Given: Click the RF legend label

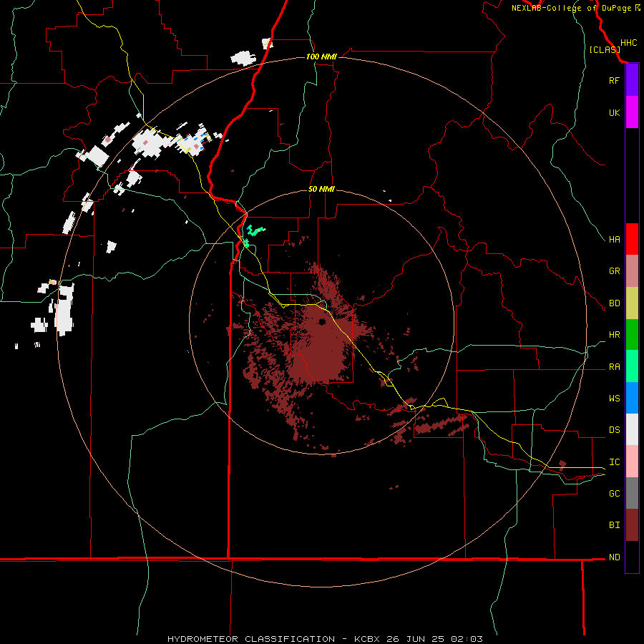Looking at the screenshot, I should click(614, 81).
